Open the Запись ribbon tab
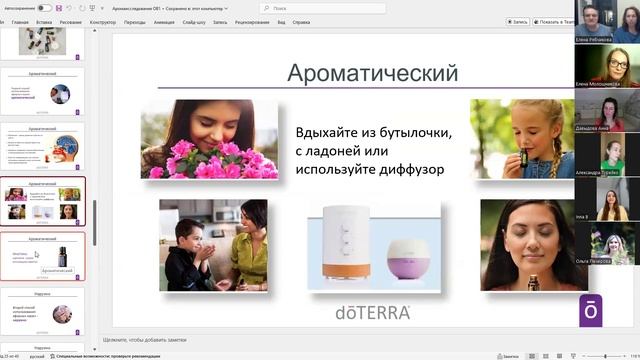Image resolution: width=640 pixels, height=360 pixels. (220, 22)
